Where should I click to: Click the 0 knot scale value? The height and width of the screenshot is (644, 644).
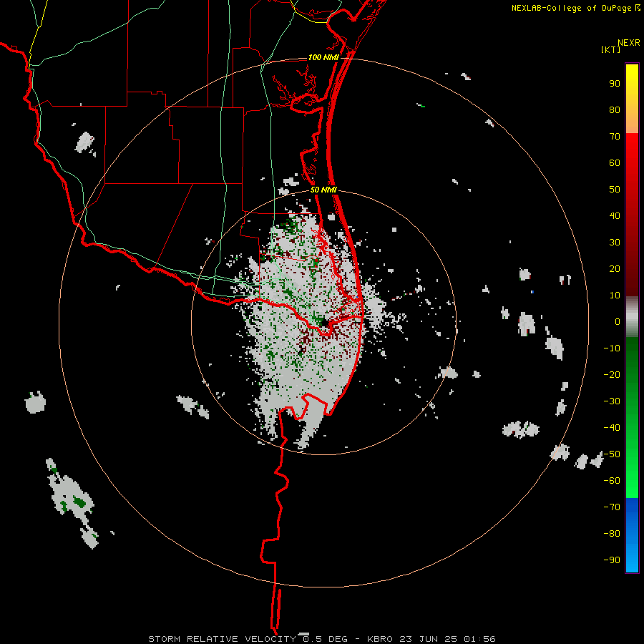tap(618, 322)
